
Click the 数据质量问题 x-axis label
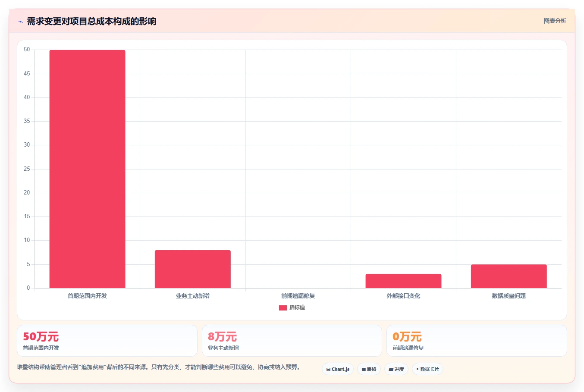(x=509, y=296)
